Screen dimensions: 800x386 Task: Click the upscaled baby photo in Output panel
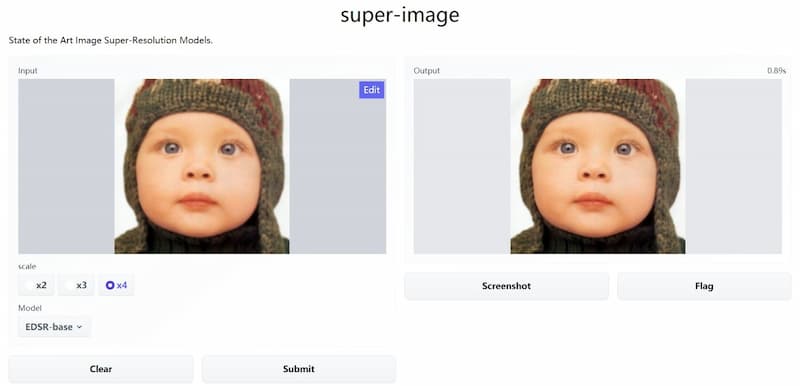coord(597,166)
